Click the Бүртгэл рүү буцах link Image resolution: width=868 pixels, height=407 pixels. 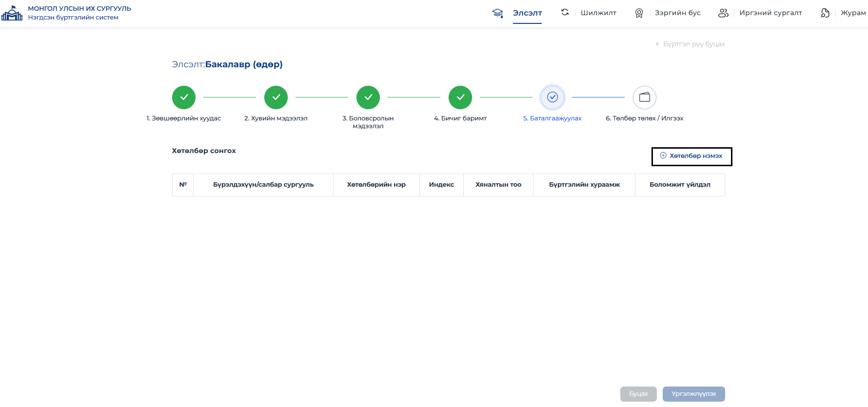pyautogui.click(x=690, y=44)
